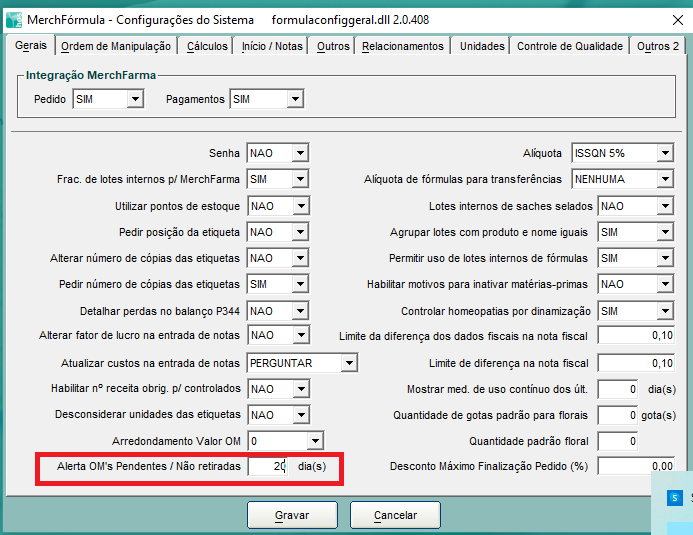
Task: Click the Quantidade padrão floral field
Action: tap(619, 440)
